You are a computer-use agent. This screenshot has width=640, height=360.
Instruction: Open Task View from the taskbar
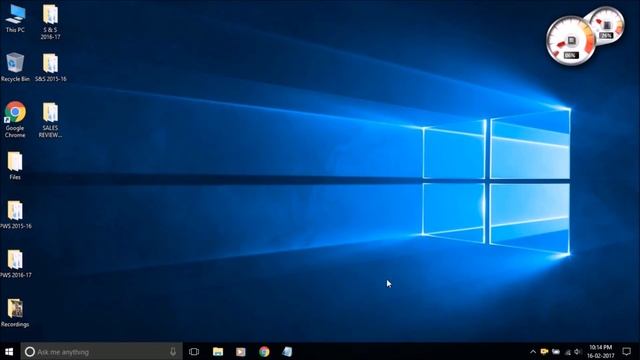(x=194, y=352)
